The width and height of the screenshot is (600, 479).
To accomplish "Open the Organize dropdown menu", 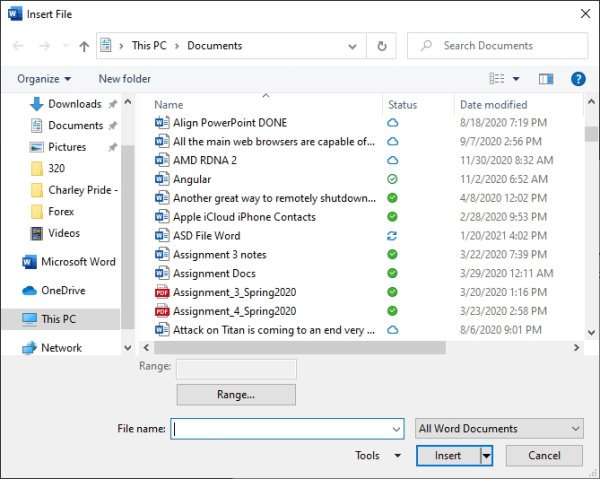I will 44,79.
